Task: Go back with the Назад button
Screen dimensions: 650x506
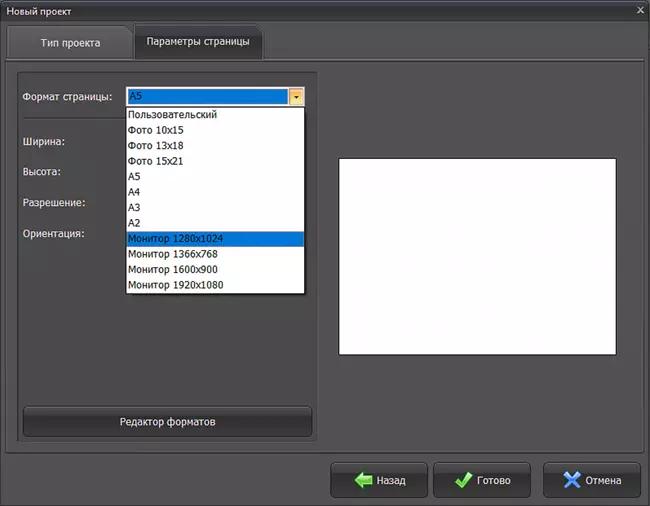Action: pos(379,480)
